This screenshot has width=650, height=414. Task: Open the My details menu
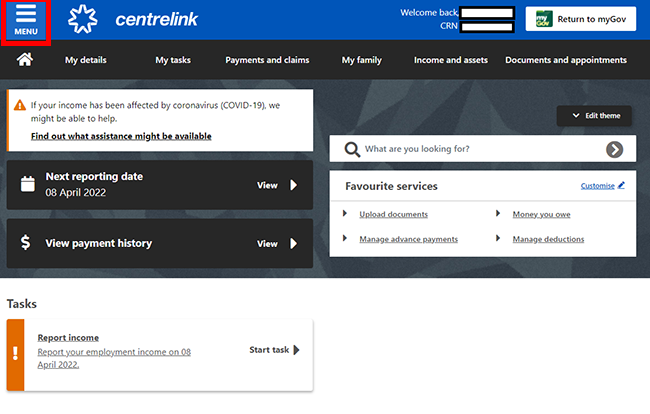(x=85, y=60)
